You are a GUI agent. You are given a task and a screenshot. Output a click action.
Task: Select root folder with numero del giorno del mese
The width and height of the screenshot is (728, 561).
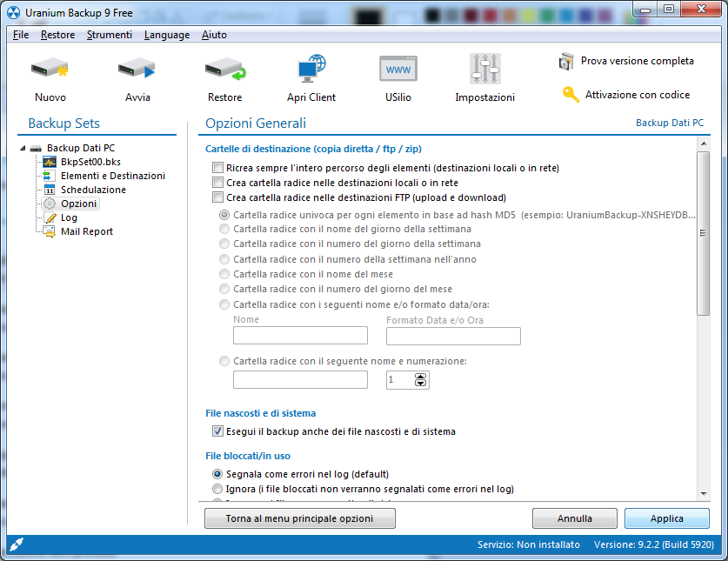(x=224, y=289)
